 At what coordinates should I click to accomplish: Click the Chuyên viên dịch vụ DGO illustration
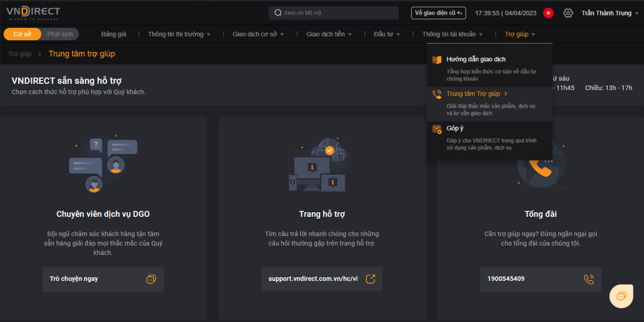click(103, 164)
